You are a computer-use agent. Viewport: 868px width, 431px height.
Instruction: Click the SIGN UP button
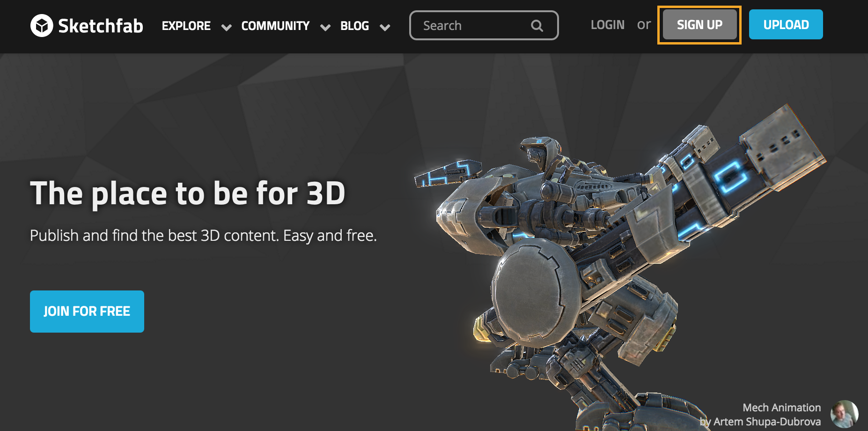pos(699,25)
